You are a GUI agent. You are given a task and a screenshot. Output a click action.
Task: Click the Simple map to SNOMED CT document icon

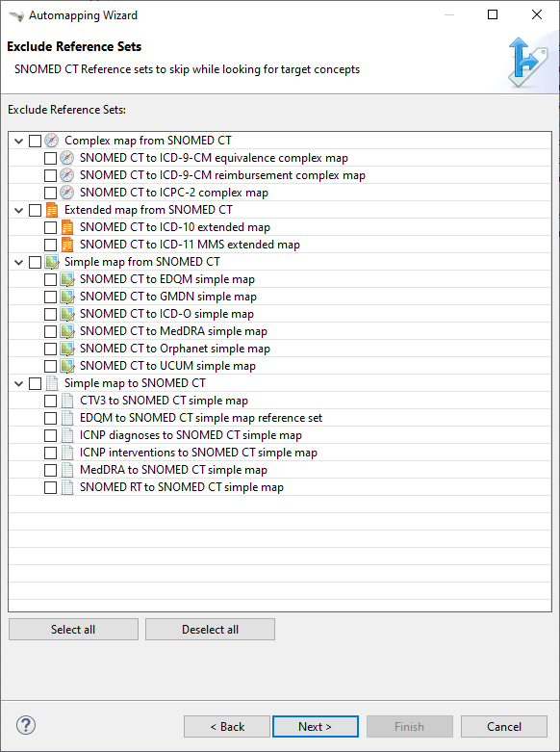point(52,383)
